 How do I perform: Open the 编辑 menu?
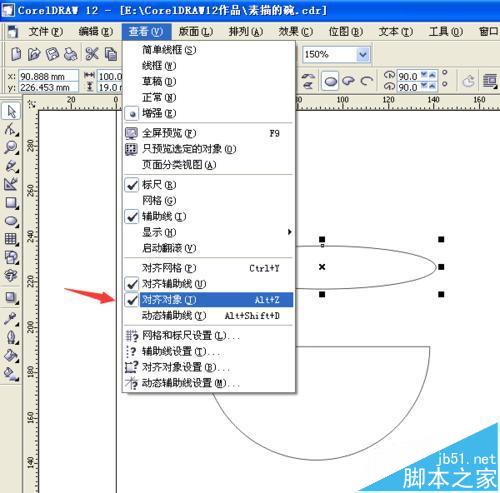96,32
